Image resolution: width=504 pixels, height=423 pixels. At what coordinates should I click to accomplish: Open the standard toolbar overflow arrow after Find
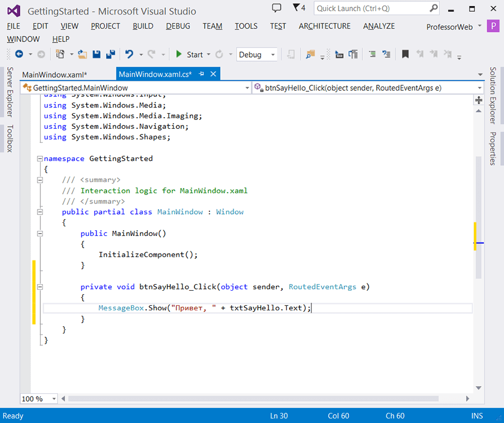point(322,58)
